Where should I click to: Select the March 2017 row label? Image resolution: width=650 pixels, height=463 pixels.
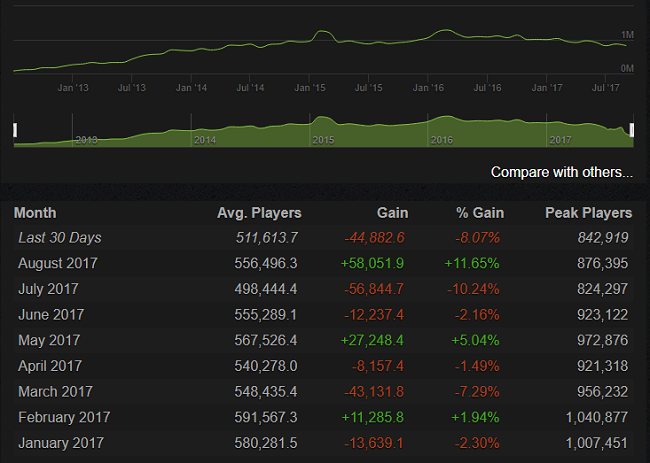click(55, 392)
